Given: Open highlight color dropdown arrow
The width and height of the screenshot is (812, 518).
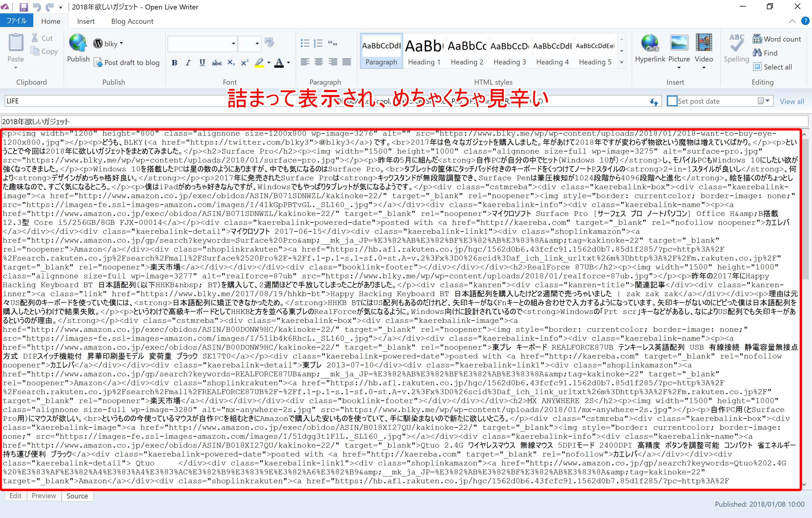Looking at the screenshot, I should [269, 62].
